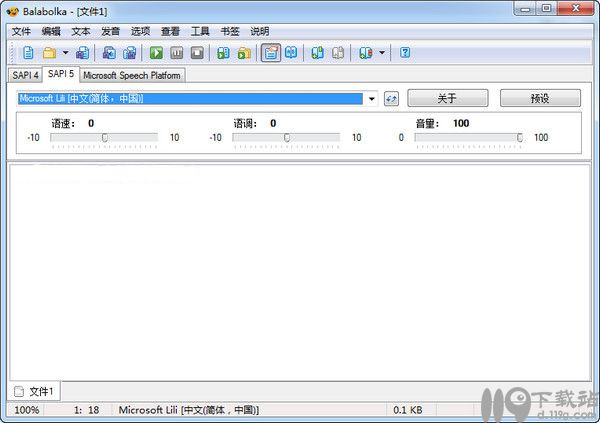Open the 发音 menu
This screenshot has height=423, width=600.
point(111,31)
